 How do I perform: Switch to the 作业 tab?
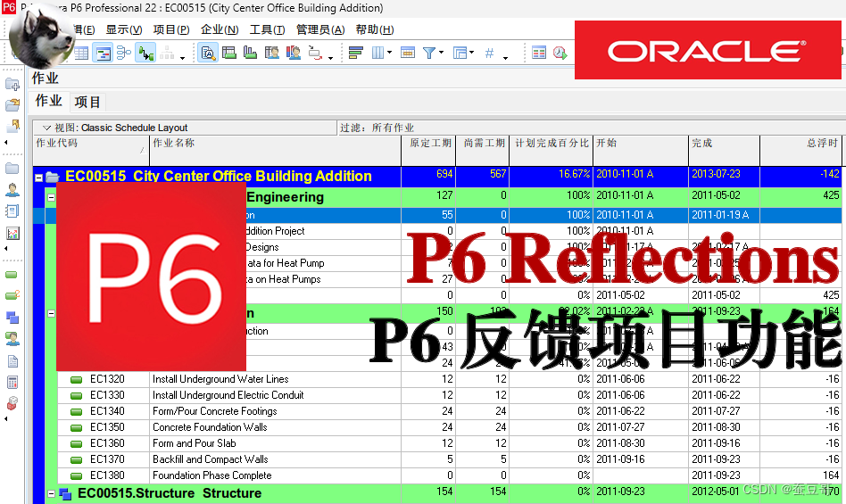pyautogui.click(x=48, y=101)
